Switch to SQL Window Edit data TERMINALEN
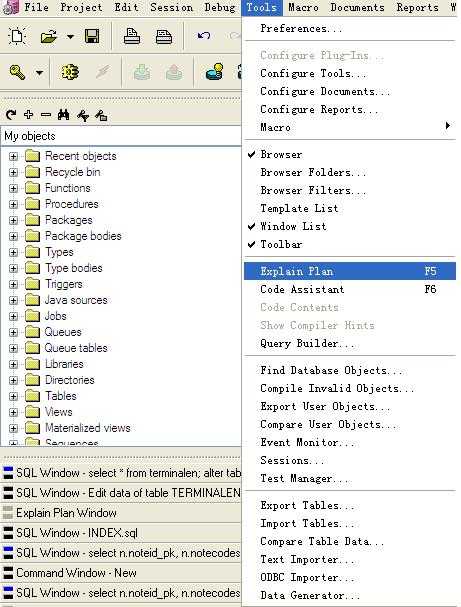This screenshot has width=461, height=607. (x=121, y=493)
